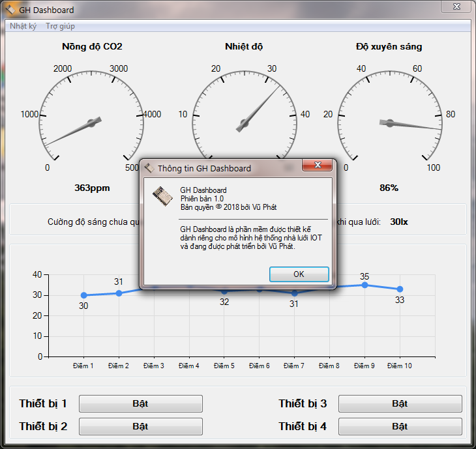
Task: Click the Nồng độ CO2 gauge needle
Action: click(x=74, y=131)
